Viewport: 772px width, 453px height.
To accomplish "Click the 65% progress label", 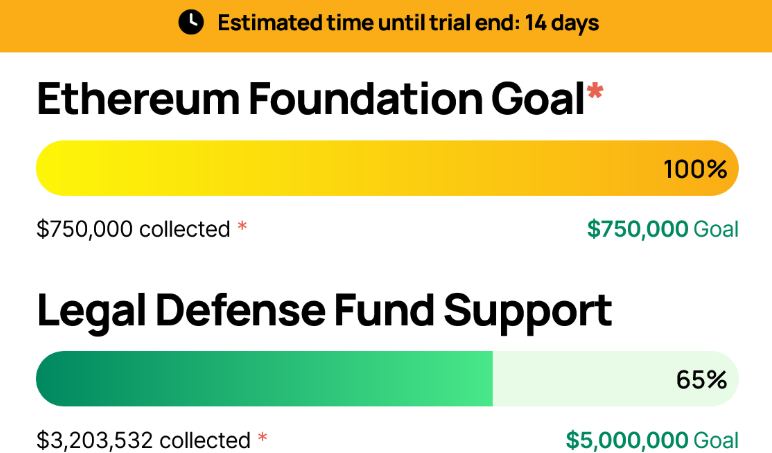I will coord(701,380).
